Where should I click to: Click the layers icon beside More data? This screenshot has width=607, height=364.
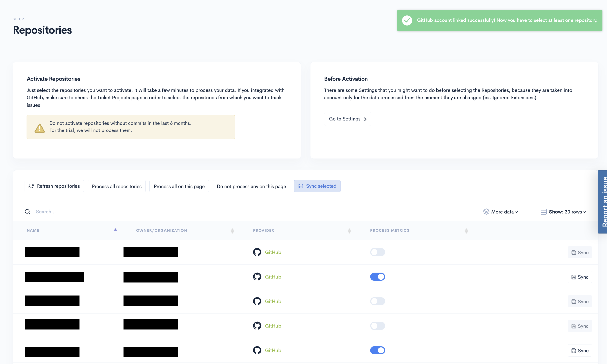(x=486, y=212)
